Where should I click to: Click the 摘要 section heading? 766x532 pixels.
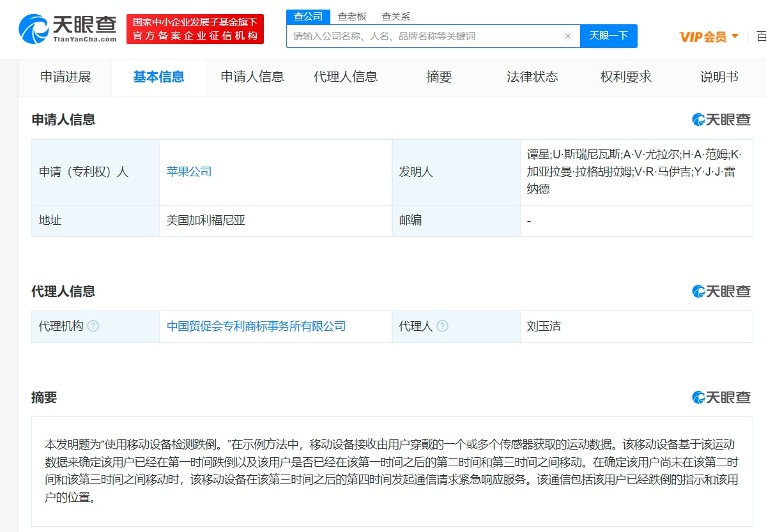click(x=44, y=398)
